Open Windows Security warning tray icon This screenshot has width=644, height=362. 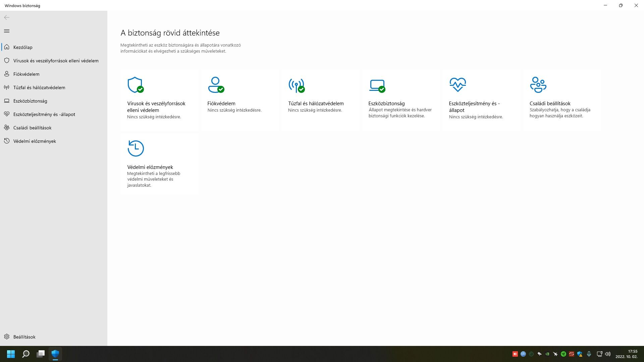[x=580, y=354]
